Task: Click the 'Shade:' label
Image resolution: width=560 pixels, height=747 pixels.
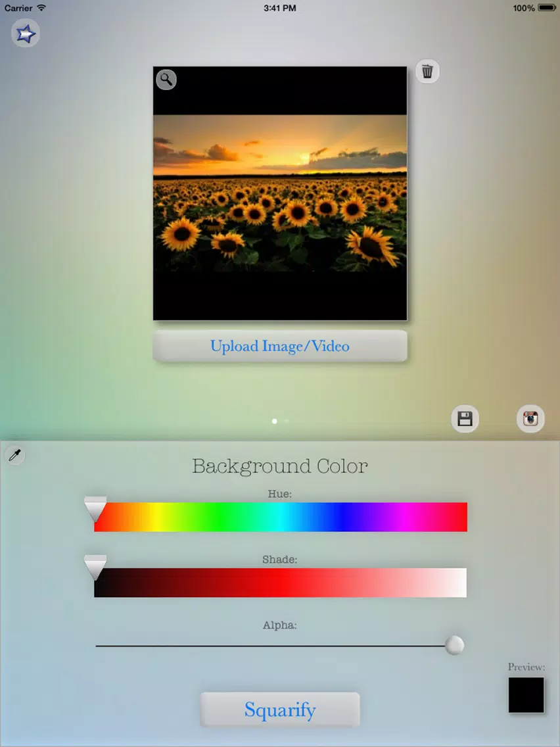Action: (x=279, y=560)
